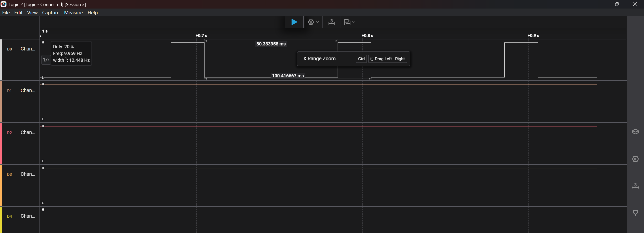
Task: Open the Capture menu
Action: pos(51,13)
